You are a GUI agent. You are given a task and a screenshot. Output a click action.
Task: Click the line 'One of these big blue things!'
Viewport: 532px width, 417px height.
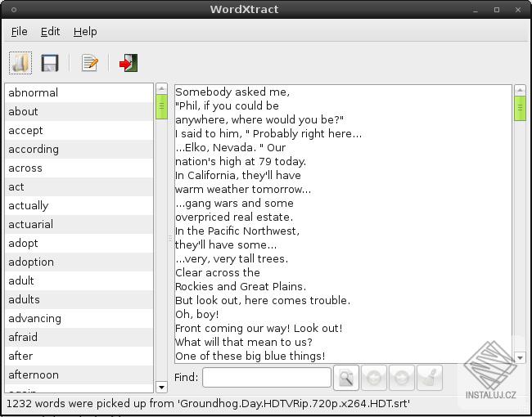[x=250, y=356]
